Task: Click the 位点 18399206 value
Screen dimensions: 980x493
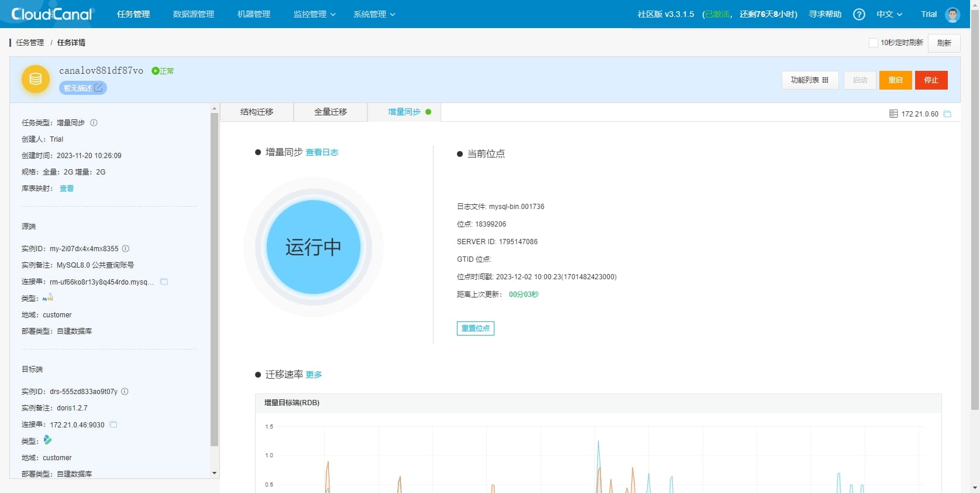Action: click(490, 224)
